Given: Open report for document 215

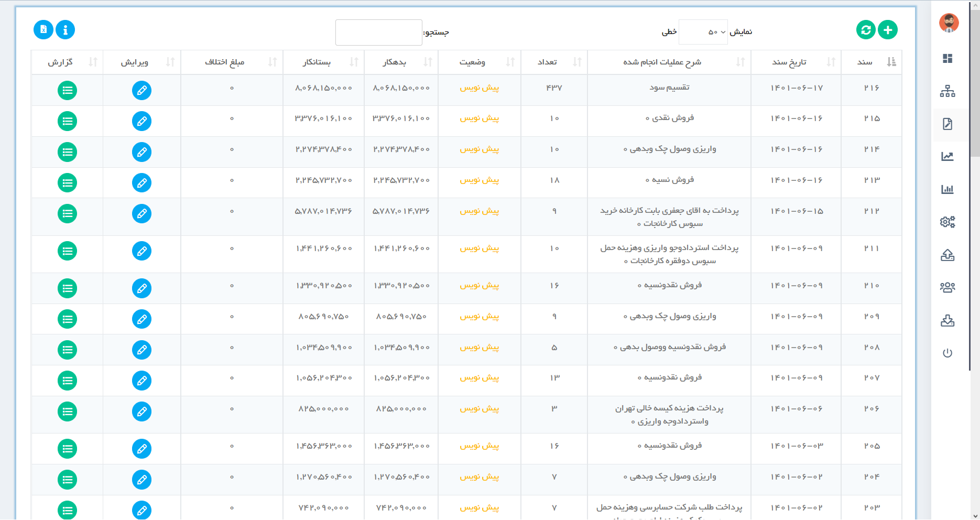Looking at the screenshot, I should pos(67,122).
